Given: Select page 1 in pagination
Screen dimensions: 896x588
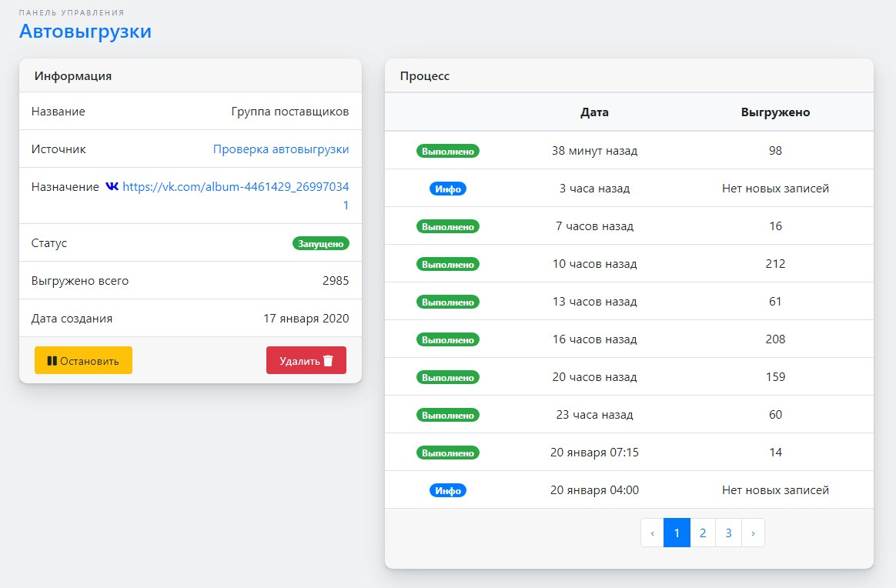Looking at the screenshot, I should [677, 533].
